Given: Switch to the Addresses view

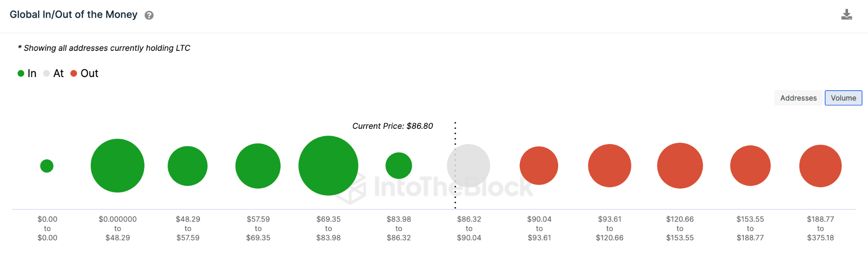Looking at the screenshot, I should pyautogui.click(x=798, y=98).
